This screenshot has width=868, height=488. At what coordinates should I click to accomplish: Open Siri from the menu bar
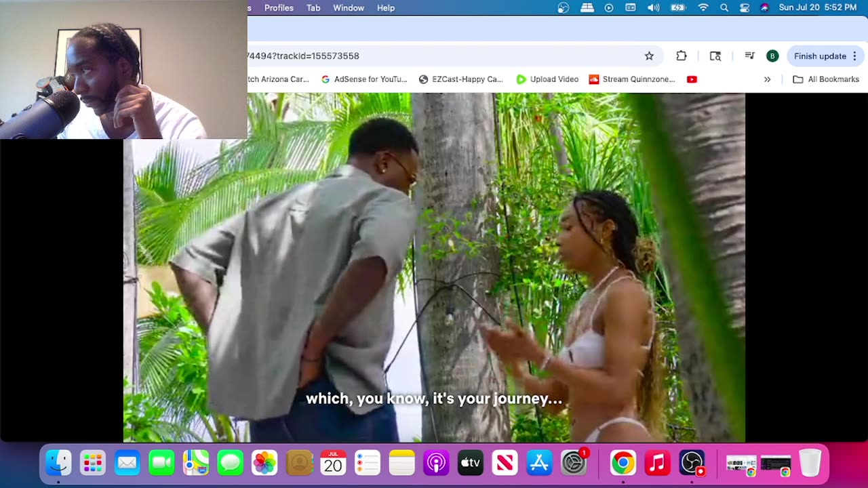pos(765,8)
